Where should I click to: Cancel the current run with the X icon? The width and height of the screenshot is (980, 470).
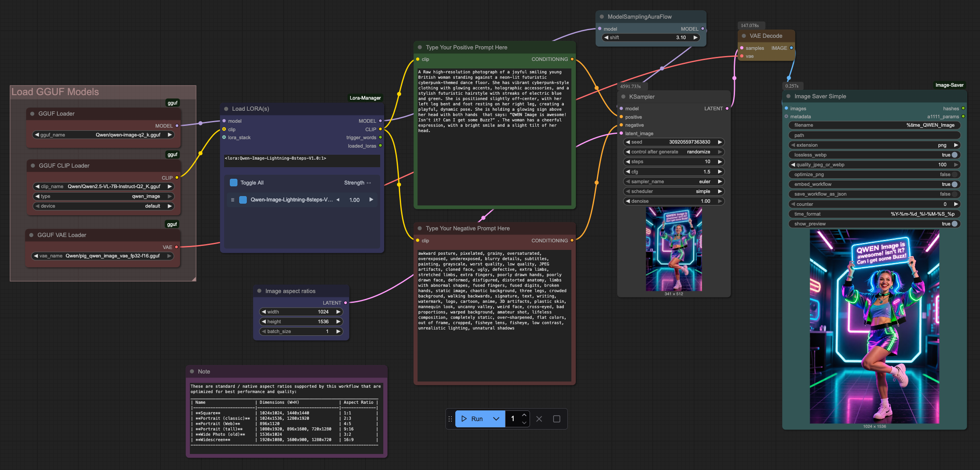(539, 419)
